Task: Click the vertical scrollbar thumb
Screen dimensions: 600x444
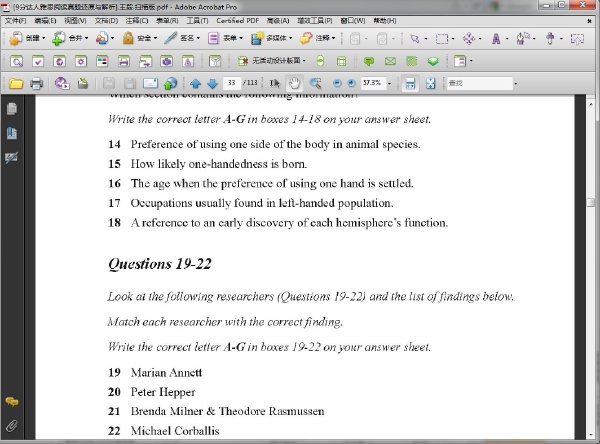Action: [x=591, y=202]
